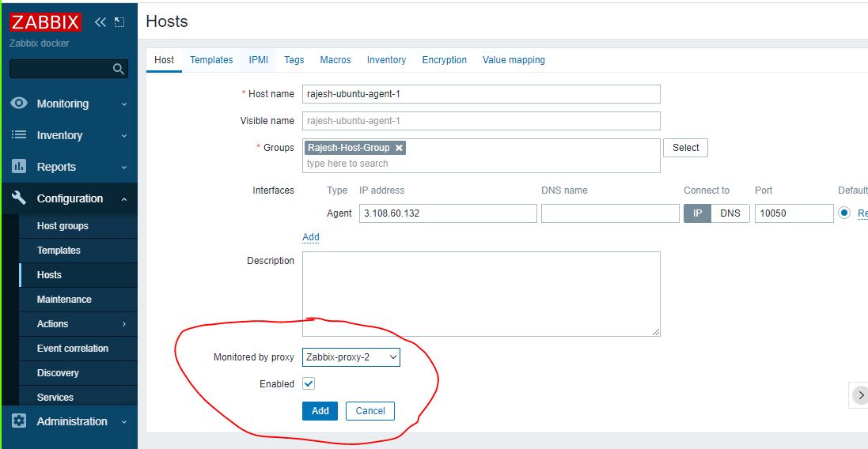Remove Rajesh-Host-Group tag with the x

(399, 148)
